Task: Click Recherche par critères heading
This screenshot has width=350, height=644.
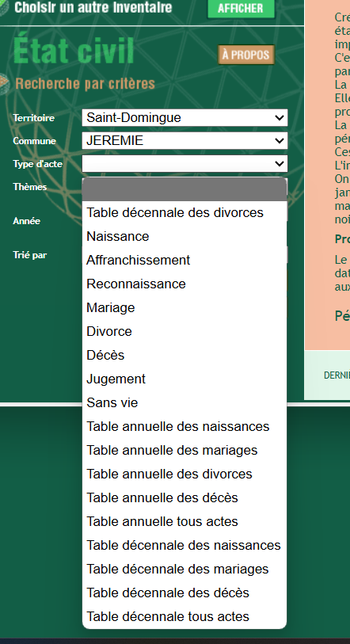Action: point(85,84)
